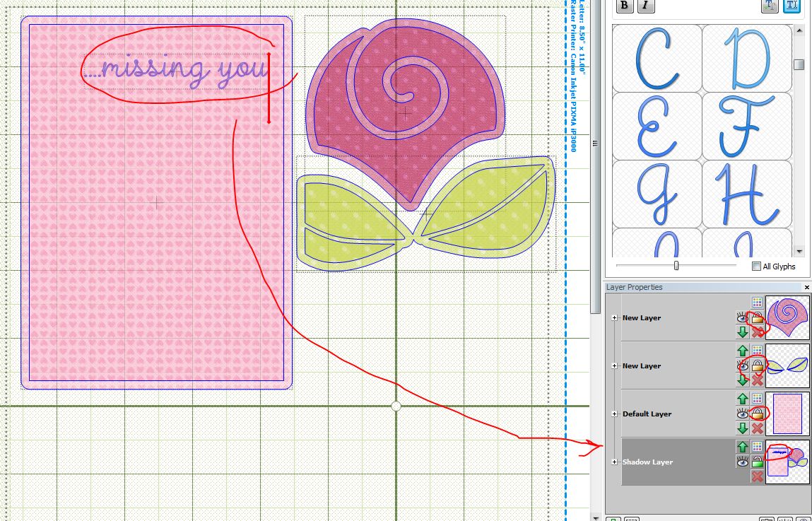Close the Layer Properties panel

(x=806, y=287)
